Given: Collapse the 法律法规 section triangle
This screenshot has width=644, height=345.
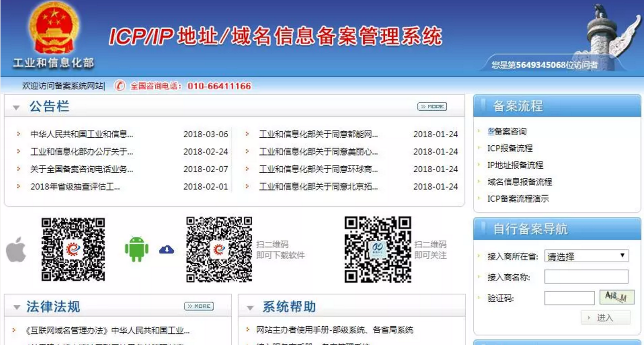Looking at the screenshot, I should tap(16, 308).
